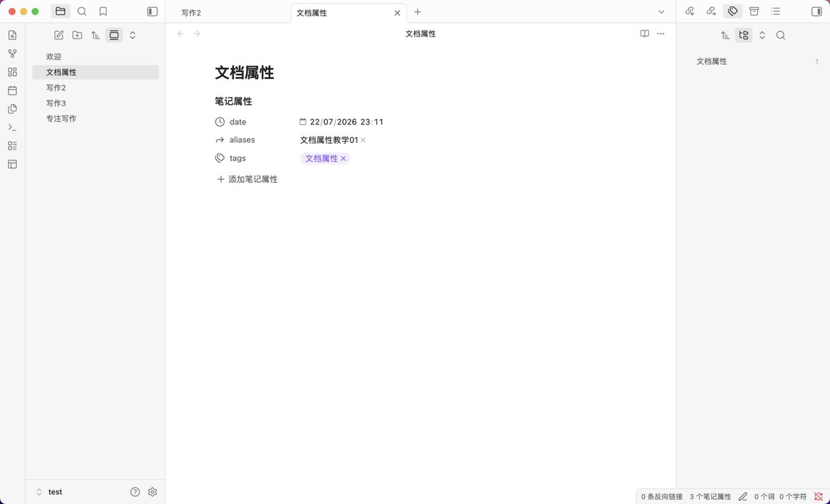Open the command palette ribbon icon
Screen dimensions: 830x504
pos(12,127)
